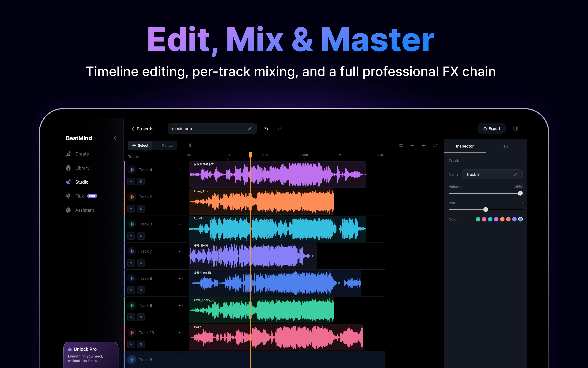This screenshot has height=368, width=588.
Task: Switch to the FX tab
Action: click(506, 146)
